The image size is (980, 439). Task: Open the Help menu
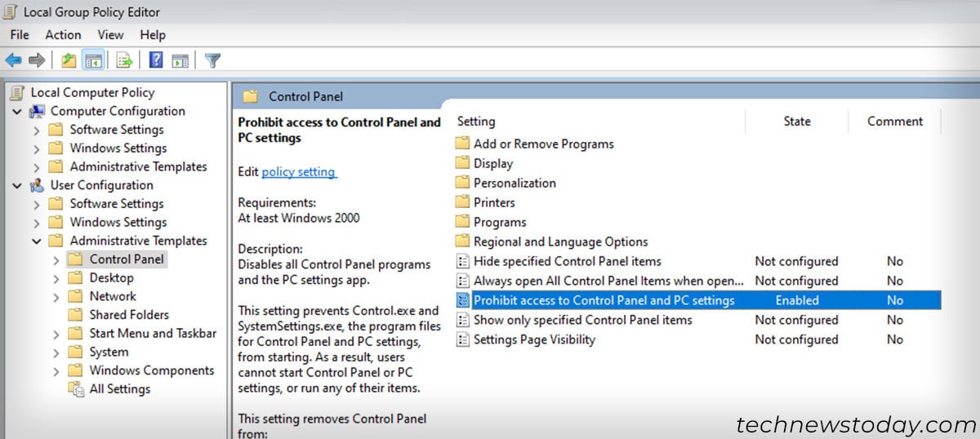(x=153, y=35)
